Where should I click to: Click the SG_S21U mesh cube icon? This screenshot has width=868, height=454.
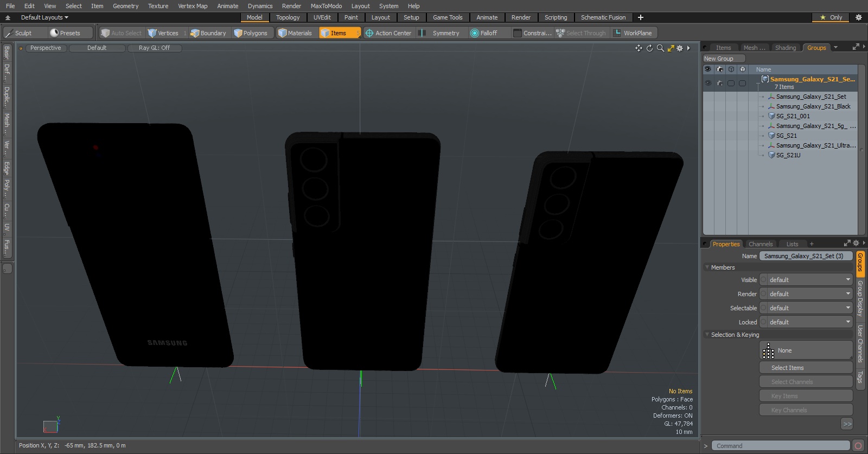click(x=771, y=155)
